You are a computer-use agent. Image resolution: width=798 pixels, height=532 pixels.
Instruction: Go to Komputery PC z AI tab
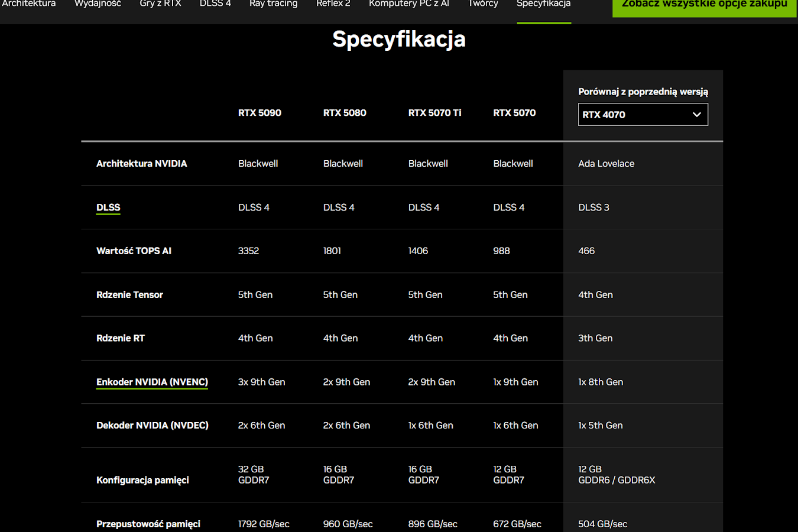point(409,4)
